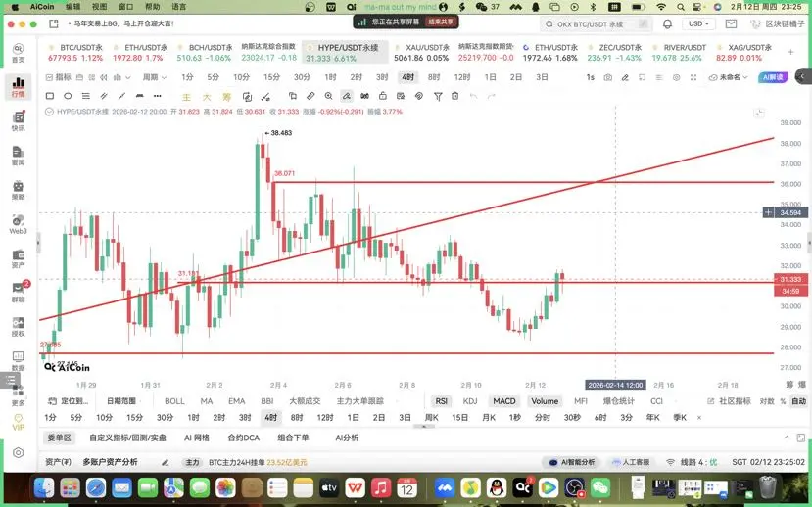Select the rectangle drawing tool
The width and height of the screenshot is (812, 507).
coord(50,96)
